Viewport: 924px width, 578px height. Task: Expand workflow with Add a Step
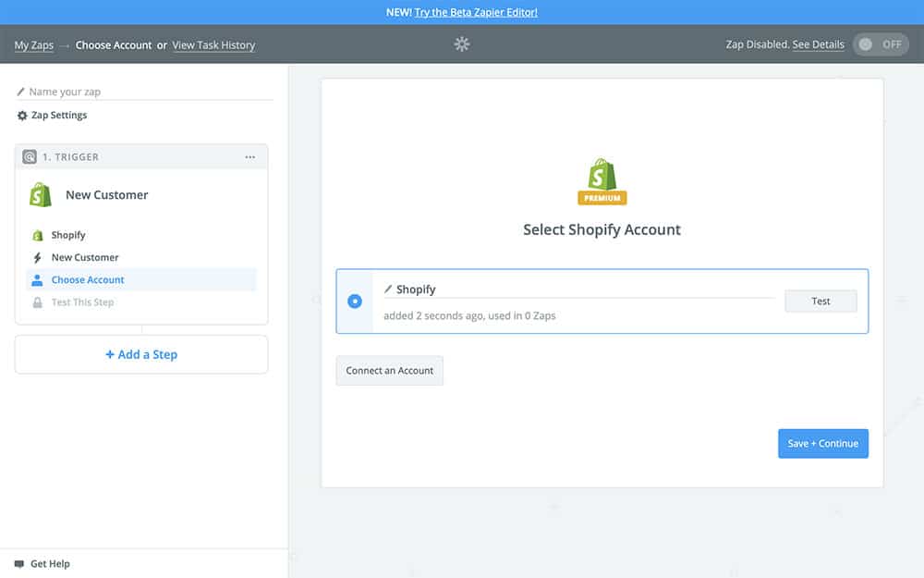pyautogui.click(x=141, y=354)
